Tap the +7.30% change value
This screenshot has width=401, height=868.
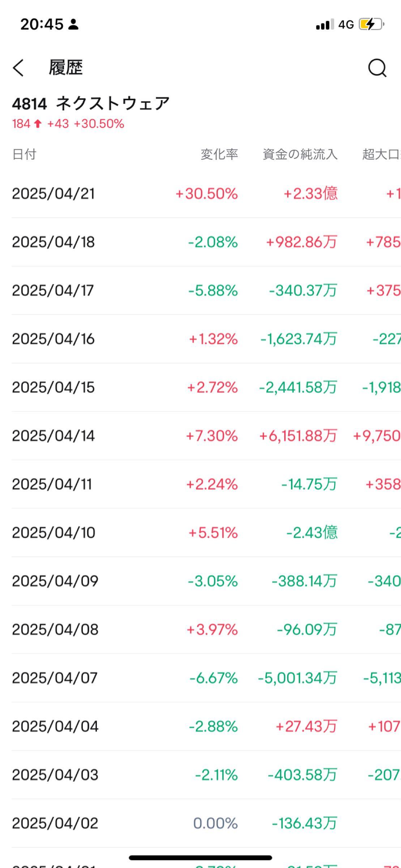[212, 436]
